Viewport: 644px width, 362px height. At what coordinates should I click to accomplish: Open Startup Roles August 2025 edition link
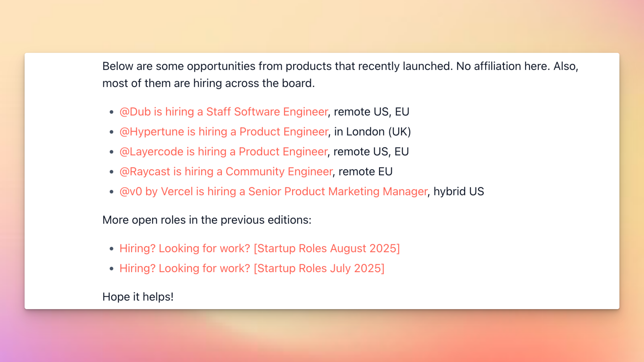(259, 248)
